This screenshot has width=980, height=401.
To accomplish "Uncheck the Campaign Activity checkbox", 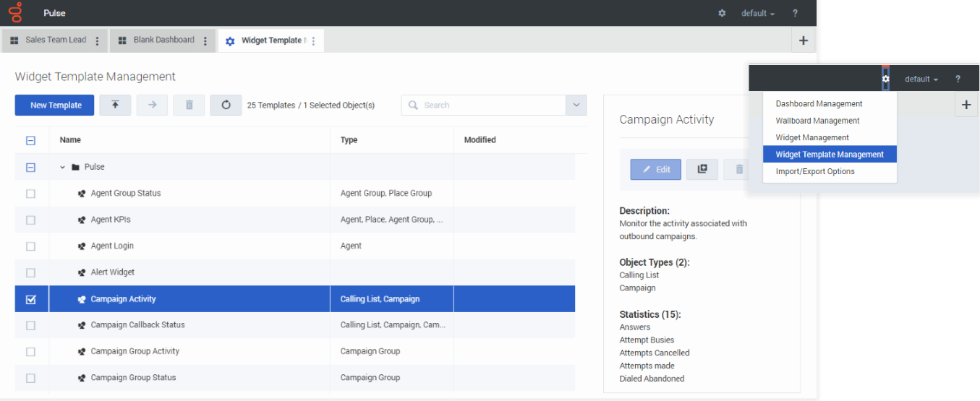I will click(30, 299).
